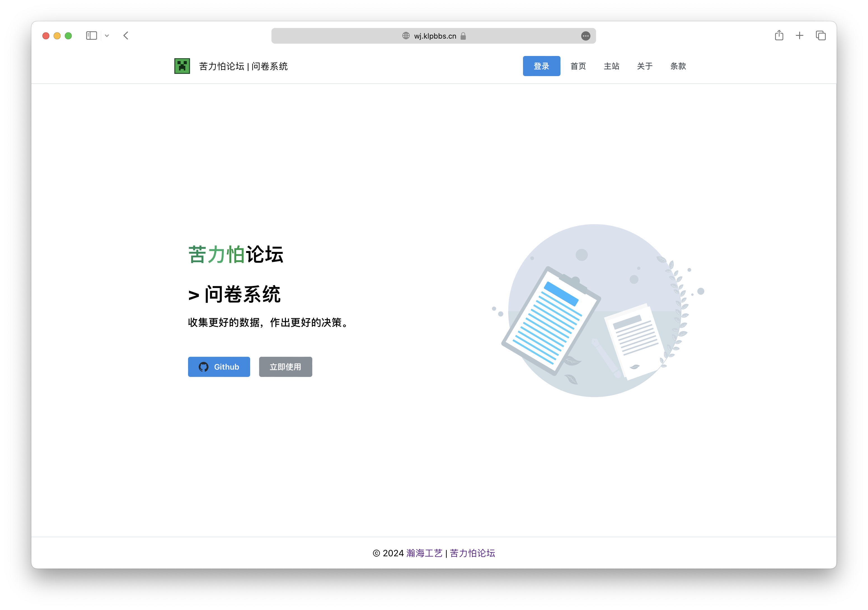The height and width of the screenshot is (610, 868).
Task: Click the lock icon beside the URL
Action: (x=463, y=36)
